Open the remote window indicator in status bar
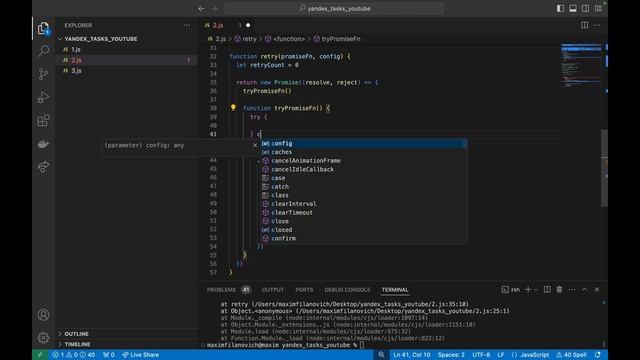Image resolution: width=640 pixels, height=360 pixels. click(40, 355)
